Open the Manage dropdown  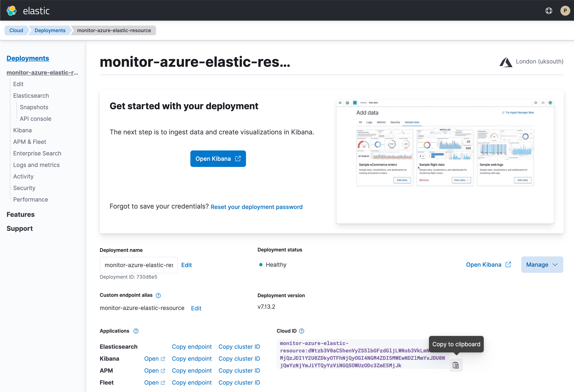pos(542,265)
